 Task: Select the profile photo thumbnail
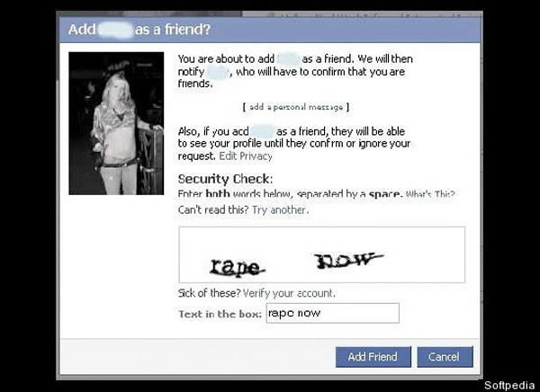tap(116, 123)
